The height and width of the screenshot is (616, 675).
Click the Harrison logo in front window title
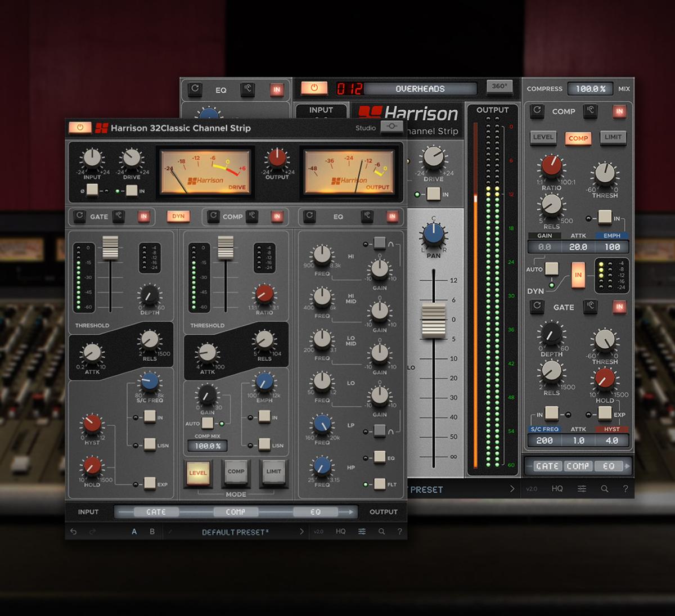tap(101, 128)
